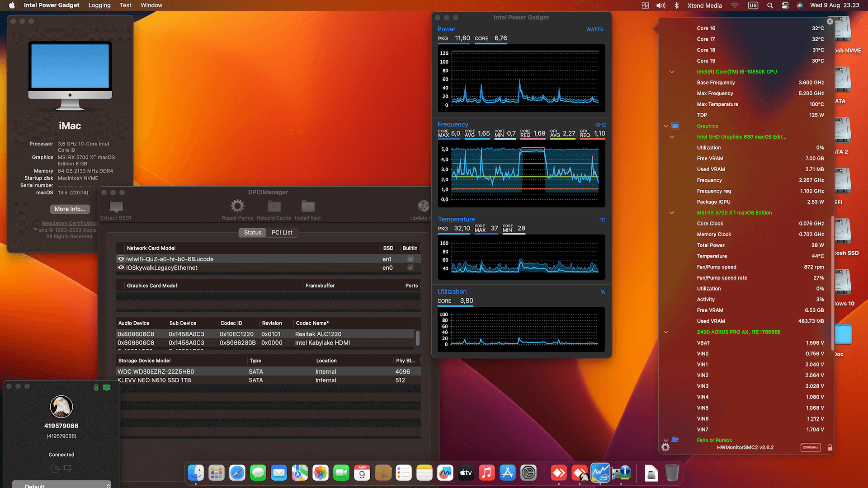The width and height of the screenshot is (868, 488).
Task: Open the Test menu
Action: tap(126, 5)
